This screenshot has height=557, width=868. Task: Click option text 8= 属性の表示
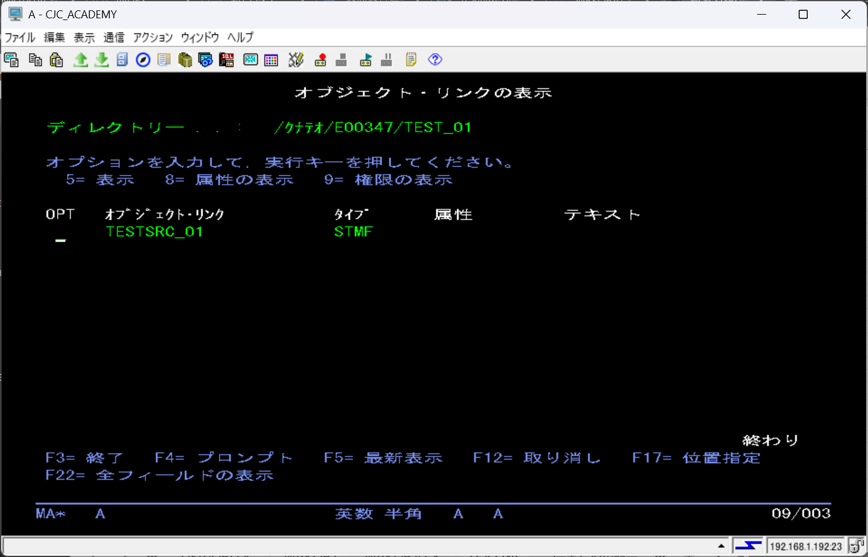click(x=229, y=180)
